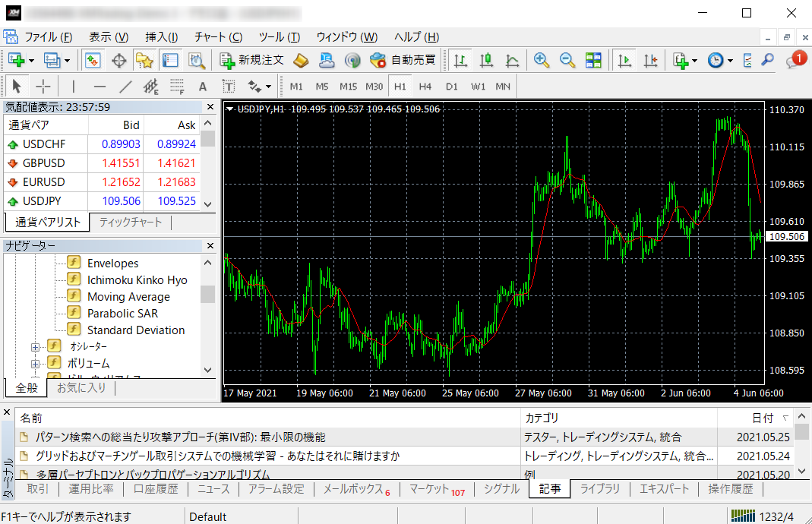Open the profiles icon in toolbar
This screenshot has height=524, width=812.
click(52, 60)
